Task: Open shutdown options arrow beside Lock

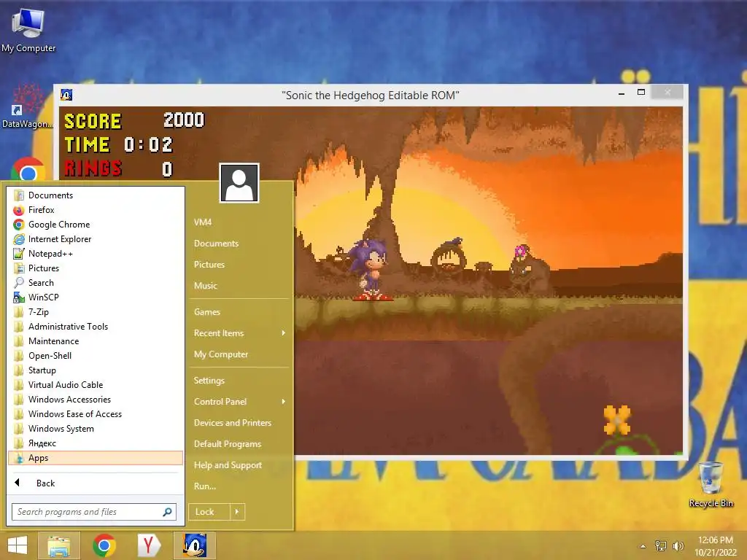Action: tap(237, 512)
